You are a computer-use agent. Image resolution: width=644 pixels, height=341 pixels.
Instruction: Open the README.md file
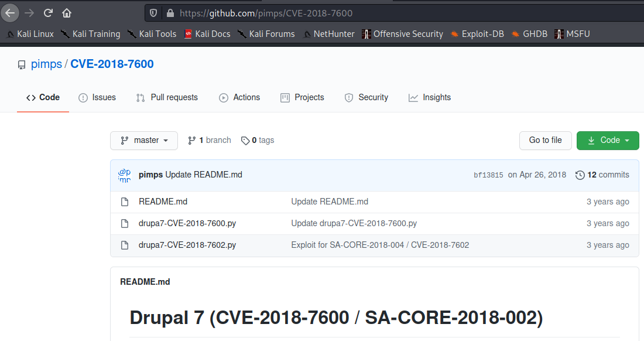(163, 202)
